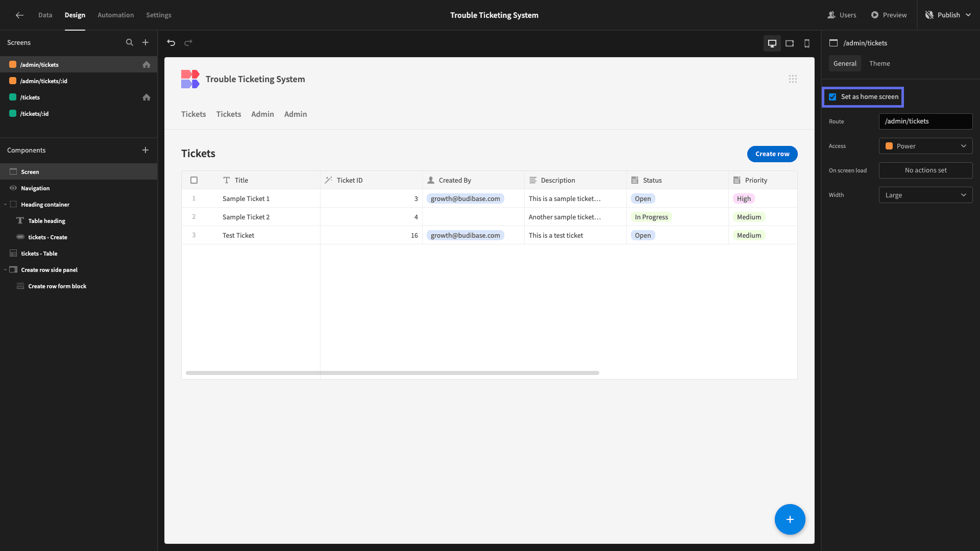Click No actions set button
Viewport: 980px width, 551px height.
(925, 170)
